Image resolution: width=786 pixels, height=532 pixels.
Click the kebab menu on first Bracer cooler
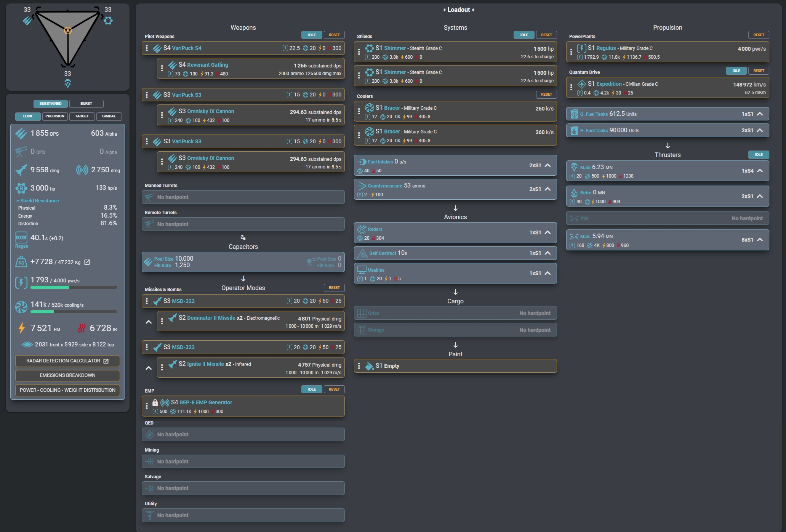359,111
